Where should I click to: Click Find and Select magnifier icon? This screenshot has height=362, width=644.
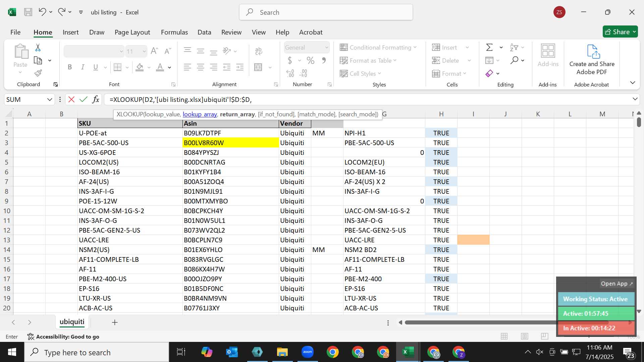(514, 61)
